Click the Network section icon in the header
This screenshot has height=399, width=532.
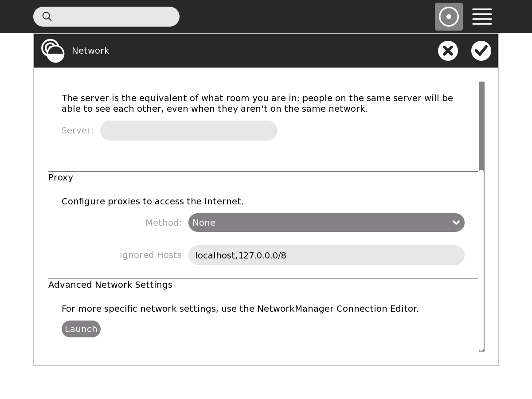tap(53, 51)
